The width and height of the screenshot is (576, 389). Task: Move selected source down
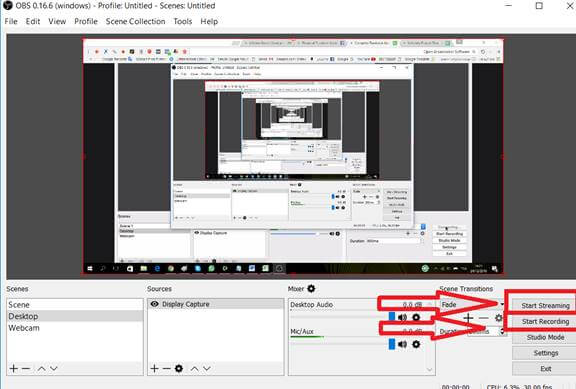pos(207,368)
